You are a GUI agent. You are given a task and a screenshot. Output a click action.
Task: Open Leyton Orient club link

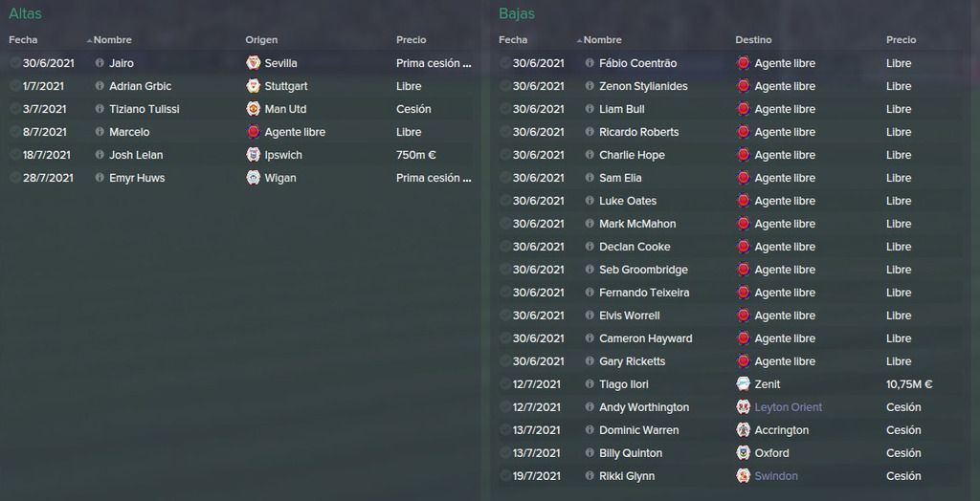tap(789, 407)
